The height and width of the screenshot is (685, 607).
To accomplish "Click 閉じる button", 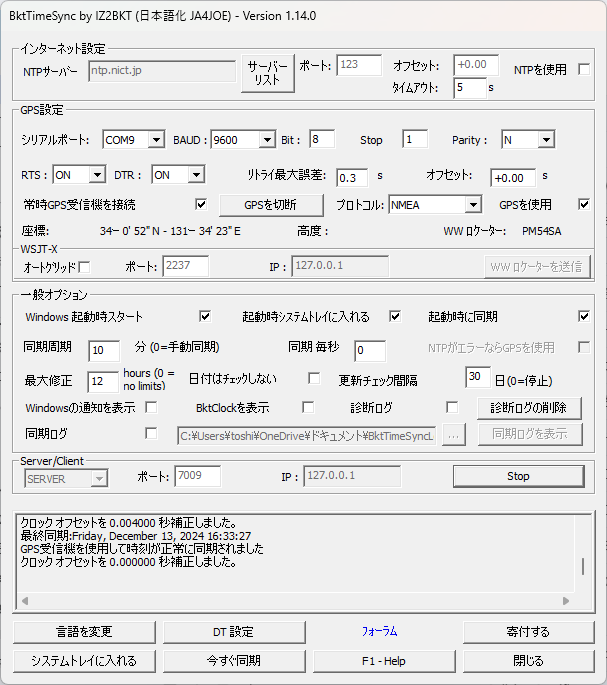I will pyautogui.click(x=528, y=661).
